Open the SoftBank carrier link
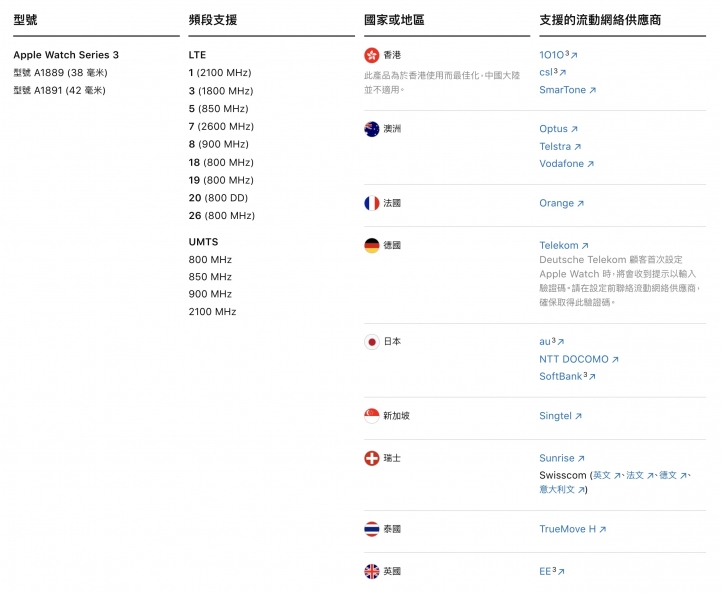 (567, 376)
